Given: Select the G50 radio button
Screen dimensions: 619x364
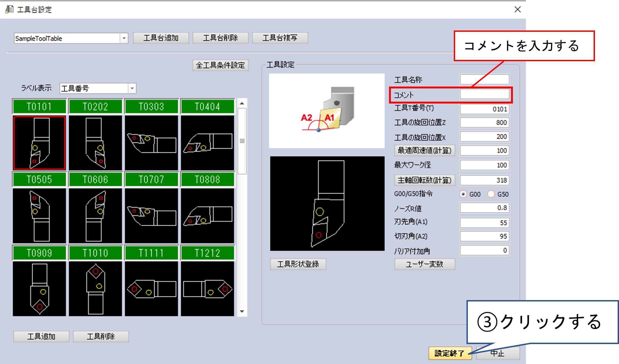Looking at the screenshot, I should pos(491,194).
